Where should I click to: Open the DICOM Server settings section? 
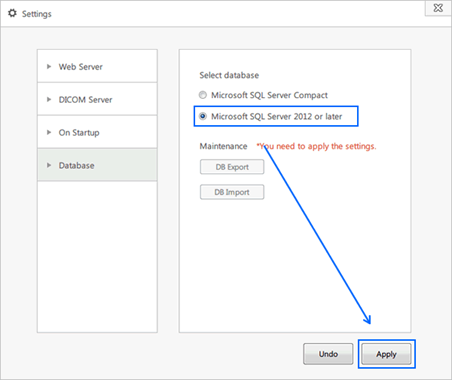(x=97, y=99)
